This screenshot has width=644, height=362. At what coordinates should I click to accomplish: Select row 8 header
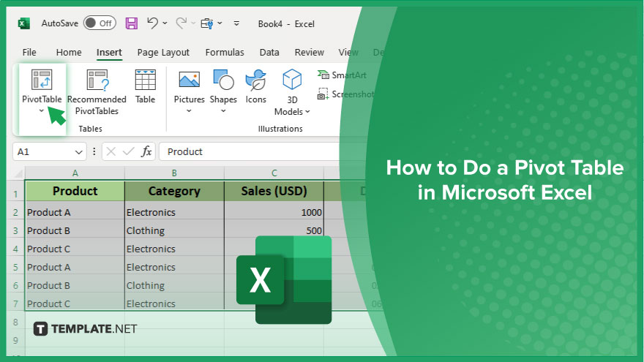[15, 322]
